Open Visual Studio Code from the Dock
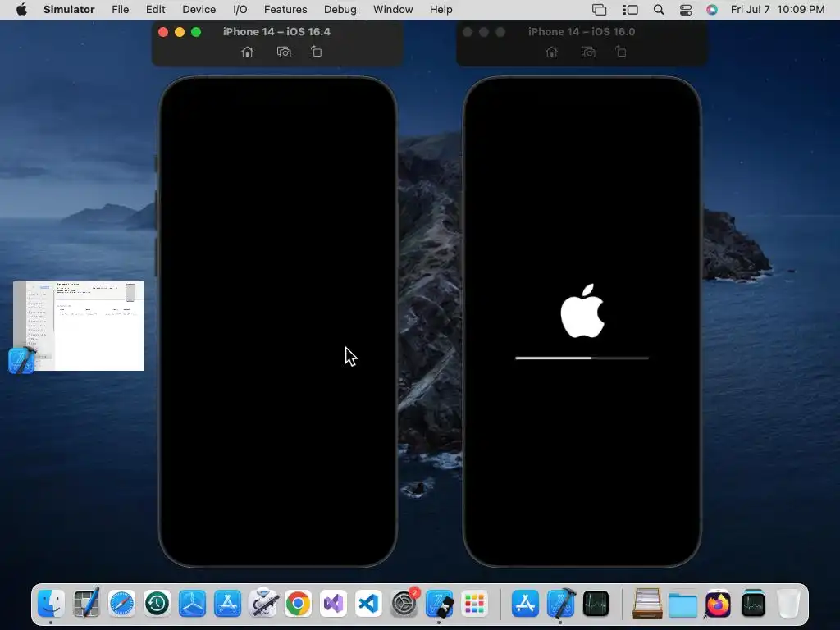Image resolution: width=840 pixels, height=630 pixels. point(368,604)
